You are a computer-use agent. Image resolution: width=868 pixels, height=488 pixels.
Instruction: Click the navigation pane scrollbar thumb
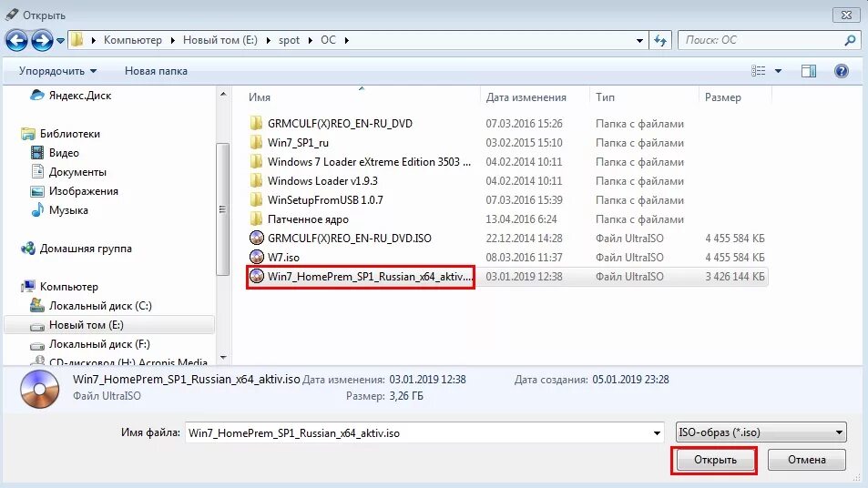click(222, 208)
